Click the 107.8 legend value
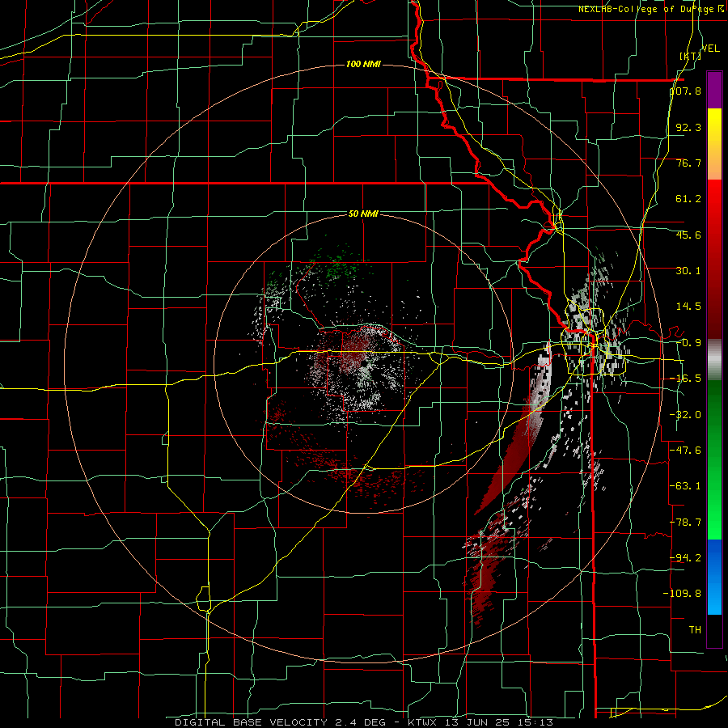The width and height of the screenshot is (728, 728). tap(686, 91)
